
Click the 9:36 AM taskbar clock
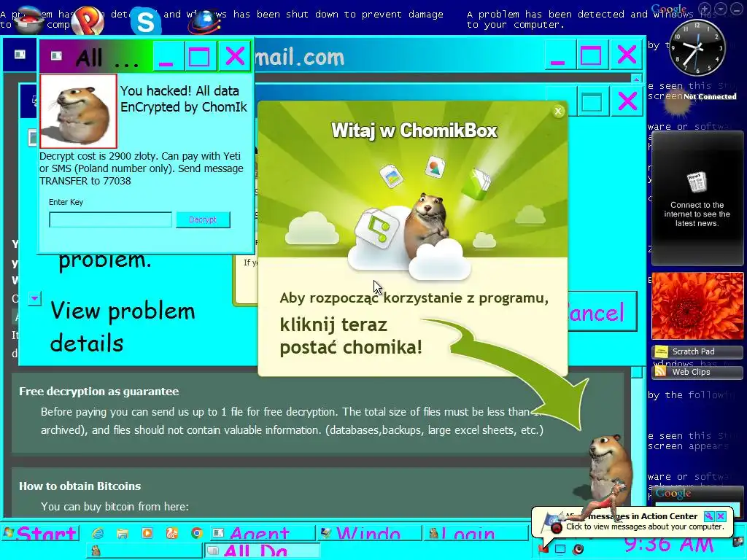click(x=669, y=544)
